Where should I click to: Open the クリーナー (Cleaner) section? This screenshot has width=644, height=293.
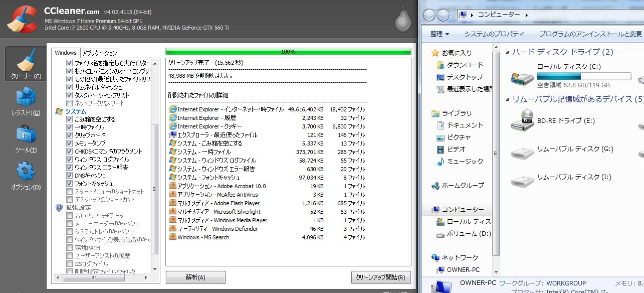coord(27,64)
